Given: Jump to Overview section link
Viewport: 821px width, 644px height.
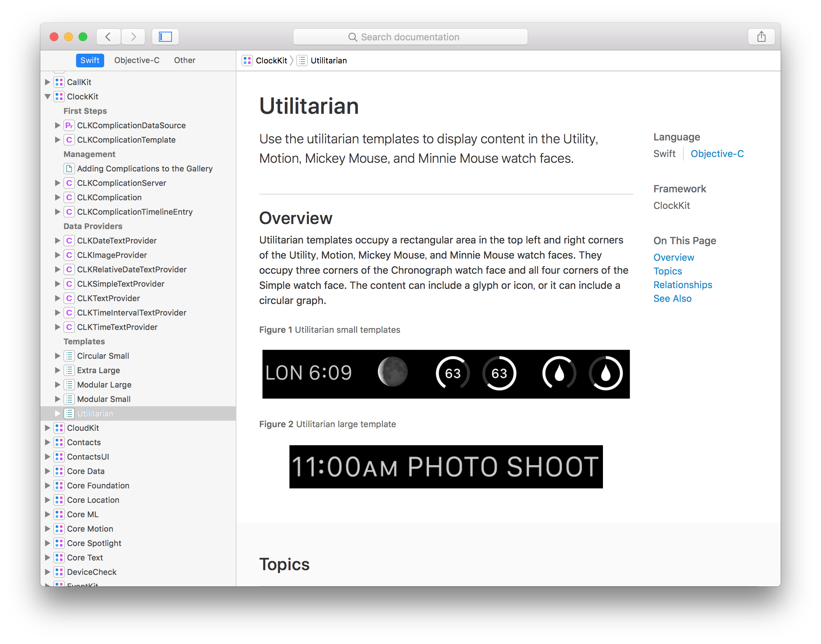Looking at the screenshot, I should pyautogui.click(x=674, y=258).
